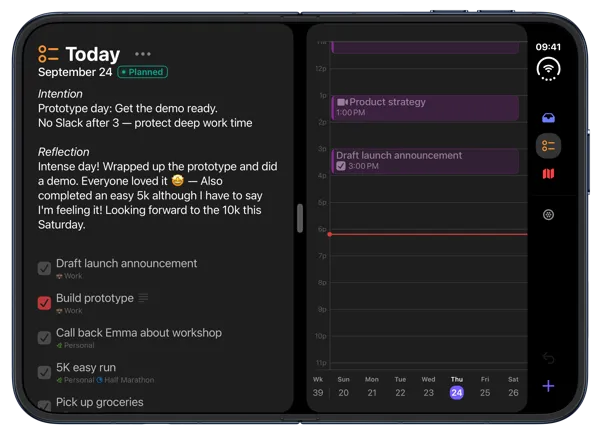
Task: Open the Product strategy 1:00 PM event
Action: pos(425,108)
